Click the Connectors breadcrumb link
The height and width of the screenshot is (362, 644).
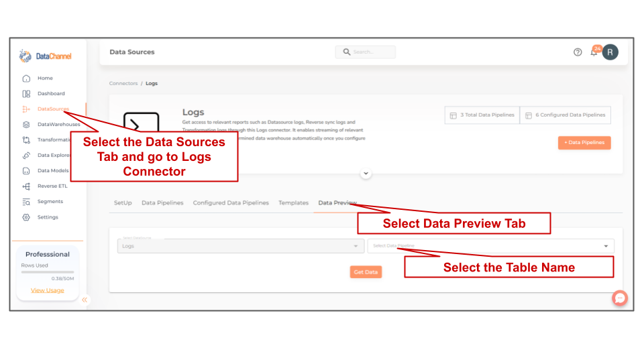click(x=123, y=83)
